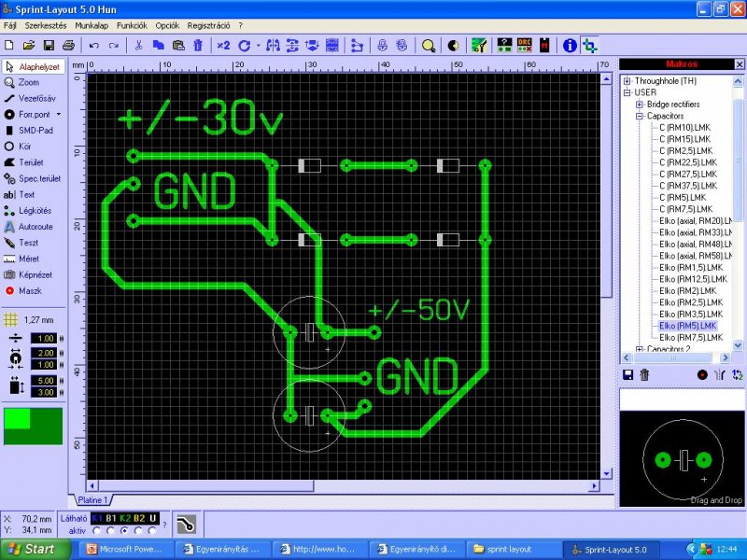Undo the last action

pyautogui.click(x=94, y=46)
